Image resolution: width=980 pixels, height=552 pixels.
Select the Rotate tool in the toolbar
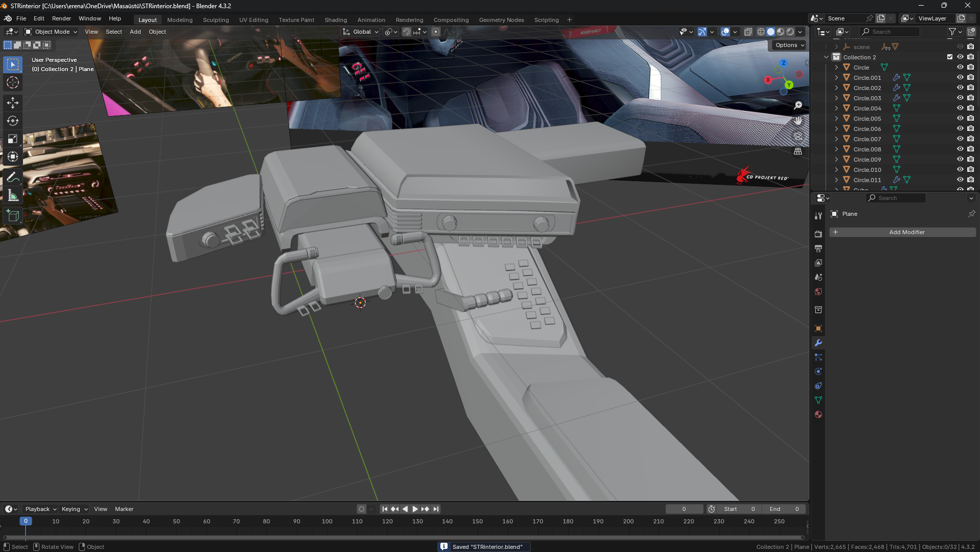pos(13,121)
